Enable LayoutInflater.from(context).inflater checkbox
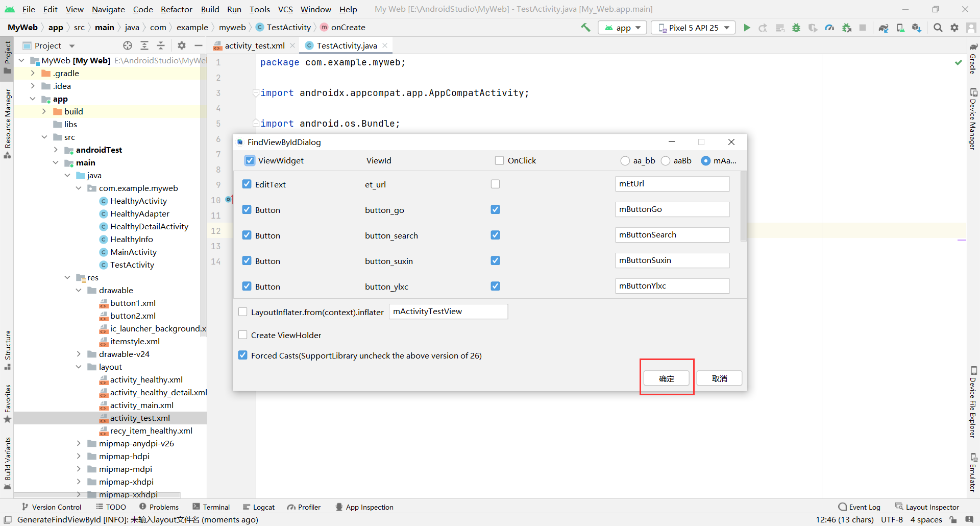 (243, 312)
